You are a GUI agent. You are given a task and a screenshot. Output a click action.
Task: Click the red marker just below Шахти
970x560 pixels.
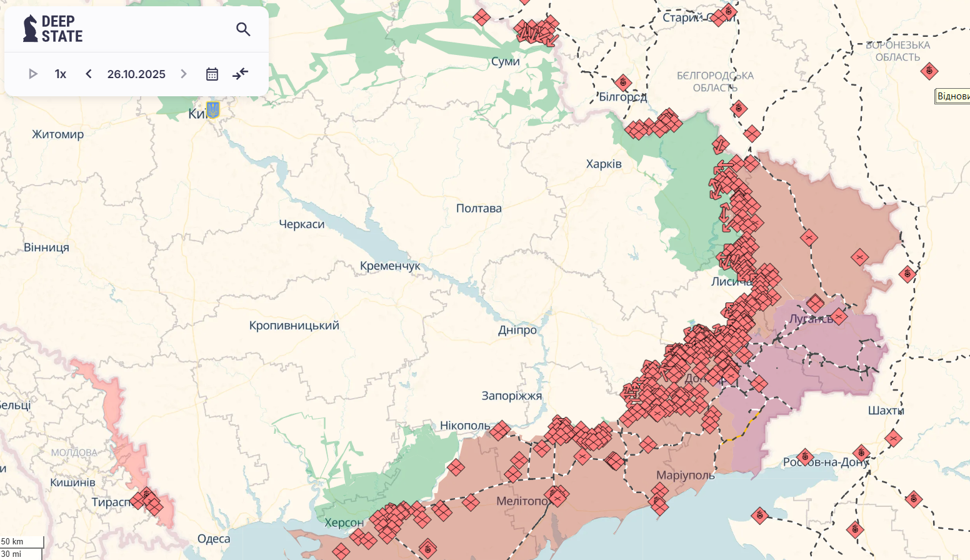(x=893, y=438)
